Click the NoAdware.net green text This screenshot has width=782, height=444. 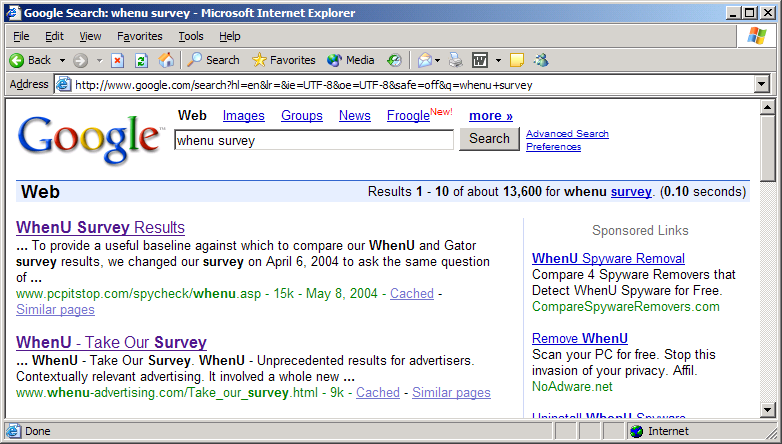[x=572, y=387]
